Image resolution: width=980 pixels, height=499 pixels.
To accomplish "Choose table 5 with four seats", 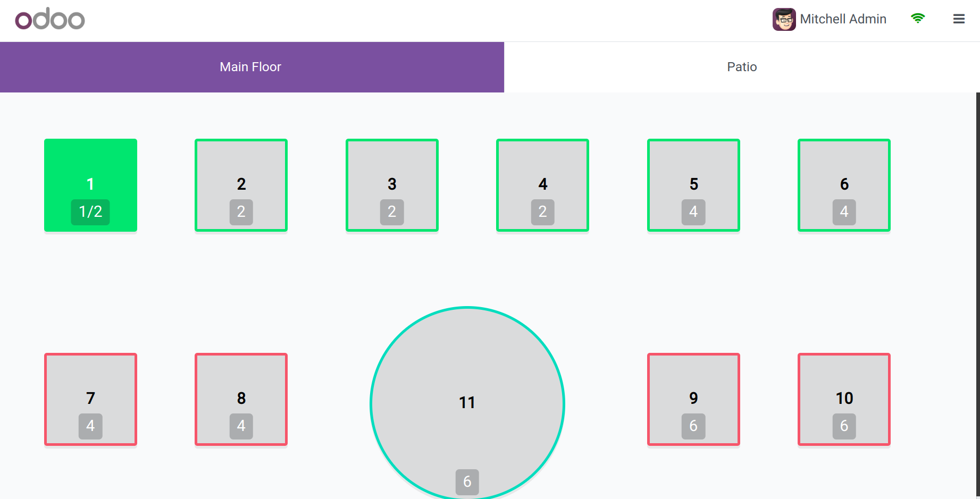I will [x=693, y=185].
